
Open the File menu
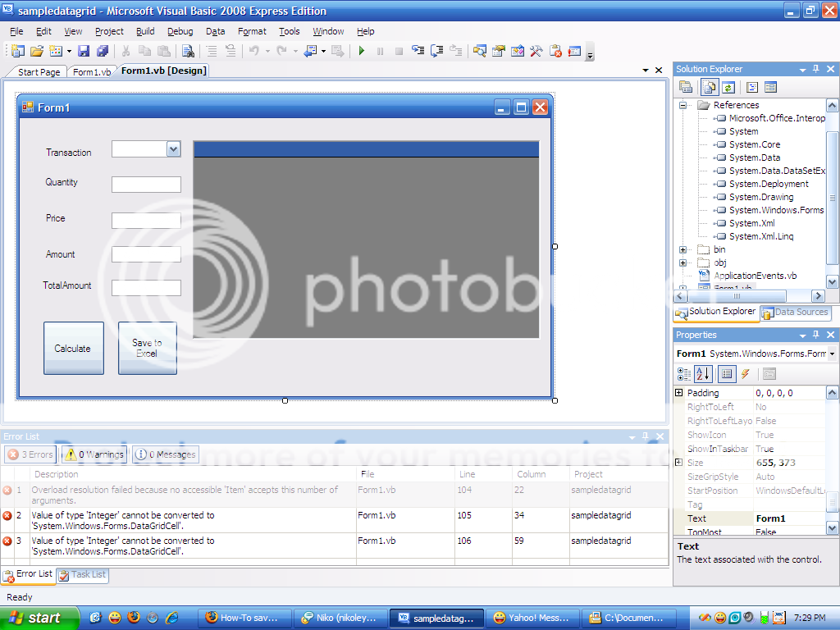(x=16, y=31)
